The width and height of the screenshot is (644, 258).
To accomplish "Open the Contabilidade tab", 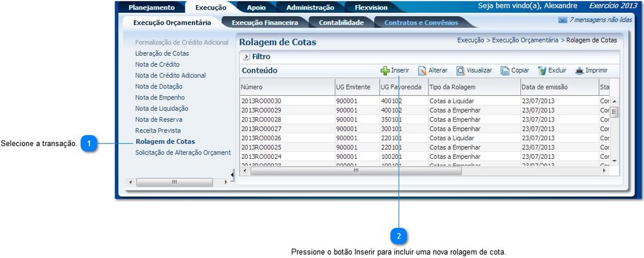I will point(341,23).
